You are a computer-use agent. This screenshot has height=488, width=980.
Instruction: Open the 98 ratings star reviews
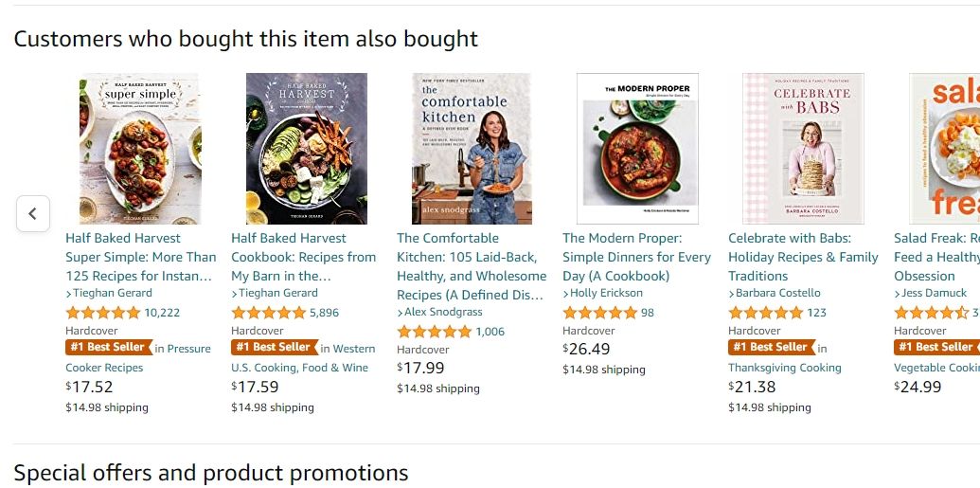(x=599, y=313)
